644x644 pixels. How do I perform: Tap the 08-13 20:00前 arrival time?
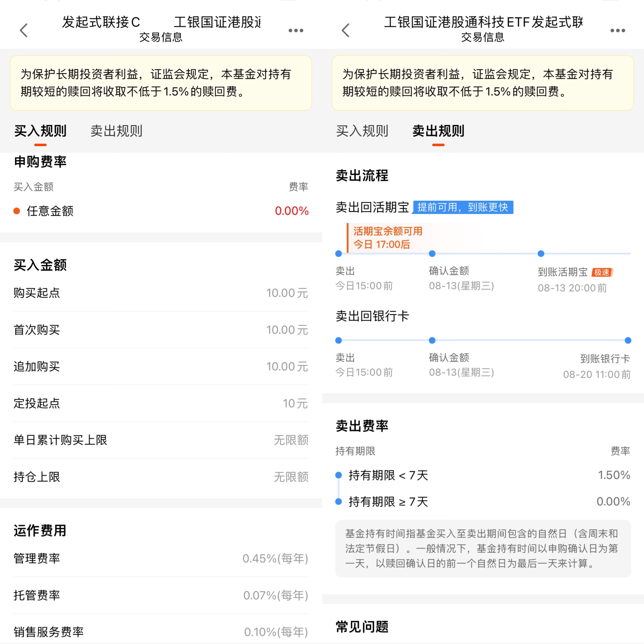[572, 288]
